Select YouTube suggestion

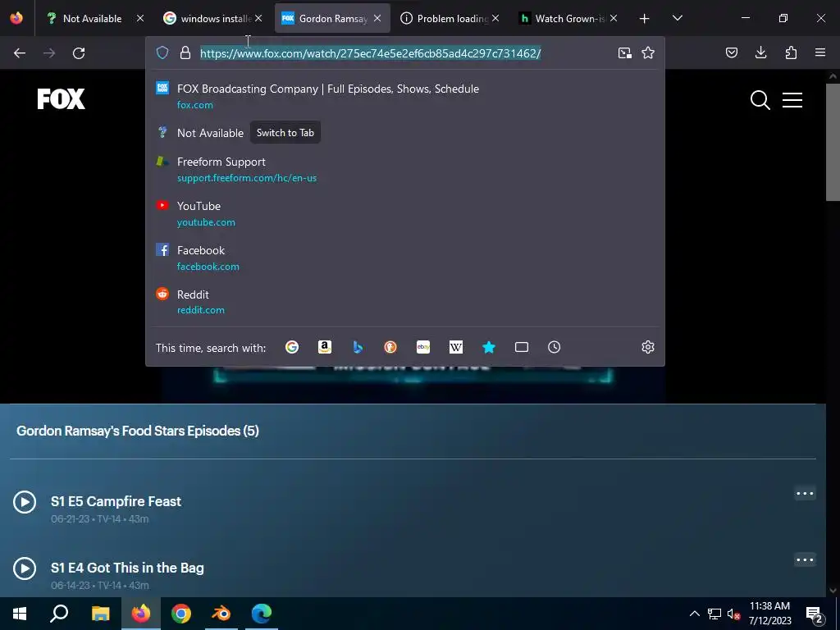click(x=405, y=213)
